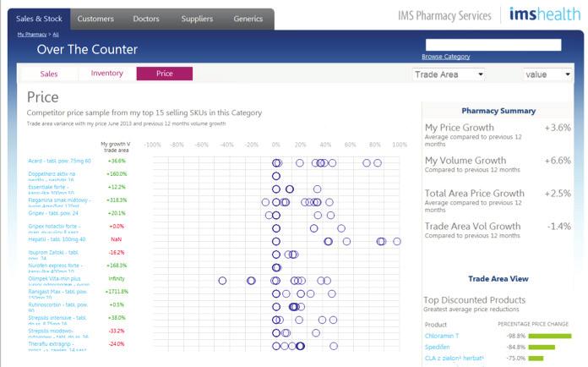Open Olimpek Vita-min plus link
The width and height of the screenshot is (588, 367).
59,281
